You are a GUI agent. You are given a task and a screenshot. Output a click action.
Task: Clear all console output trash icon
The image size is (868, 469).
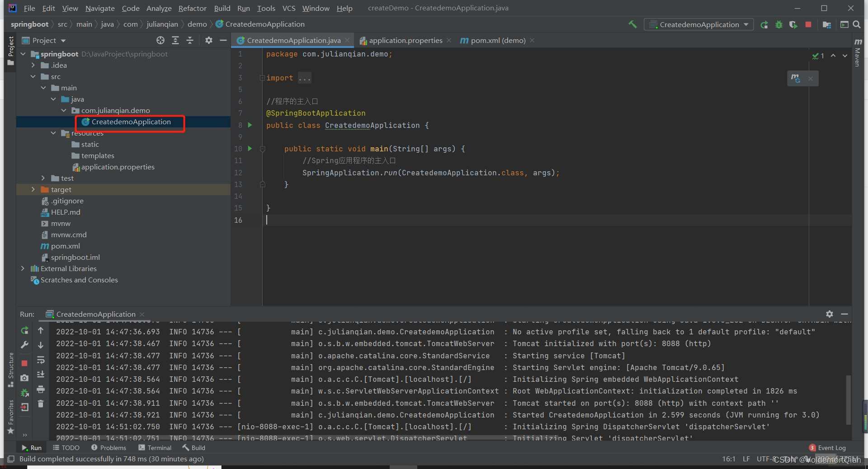[x=41, y=404]
